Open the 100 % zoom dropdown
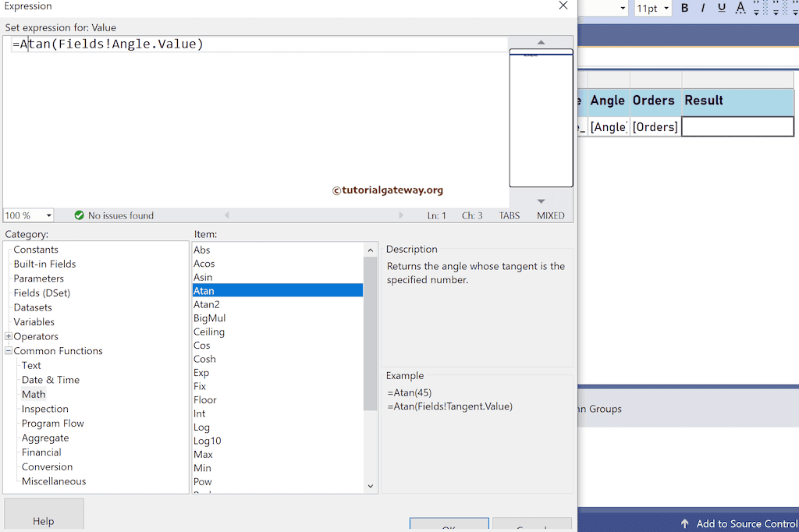The width and height of the screenshot is (799, 532). pos(48,215)
